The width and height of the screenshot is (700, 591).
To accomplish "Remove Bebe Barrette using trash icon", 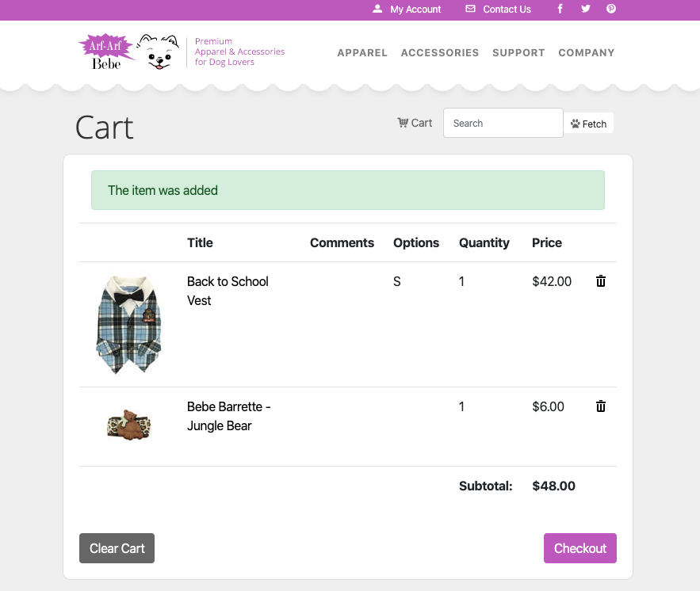I will pyautogui.click(x=601, y=406).
